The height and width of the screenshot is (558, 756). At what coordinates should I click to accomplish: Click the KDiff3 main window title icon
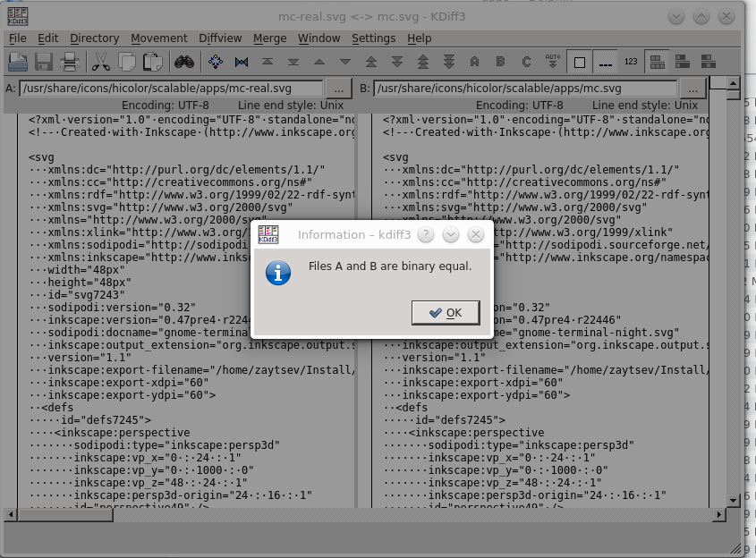coord(18,16)
